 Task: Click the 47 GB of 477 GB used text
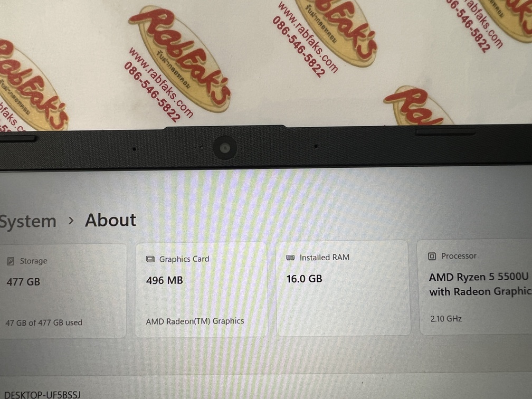(44, 322)
